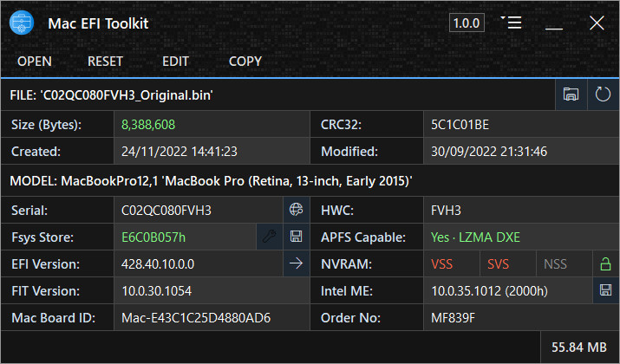Open the file location folder icon
Screen dimensions: 620x364
click(571, 94)
